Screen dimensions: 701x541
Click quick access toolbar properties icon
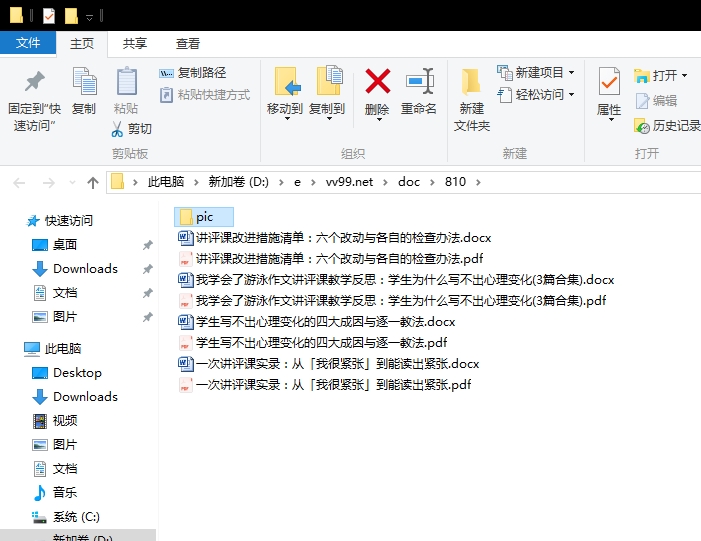click(49, 16)
